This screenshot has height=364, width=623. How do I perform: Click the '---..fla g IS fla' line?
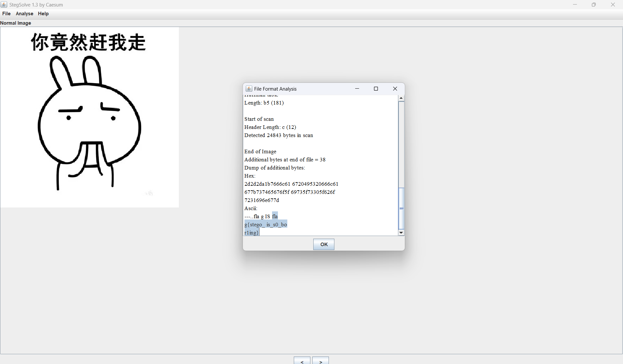[x=261, y=217]
